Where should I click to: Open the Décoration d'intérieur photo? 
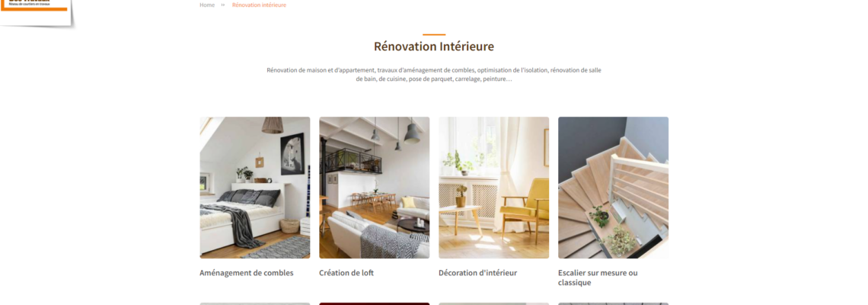point(494,188)
